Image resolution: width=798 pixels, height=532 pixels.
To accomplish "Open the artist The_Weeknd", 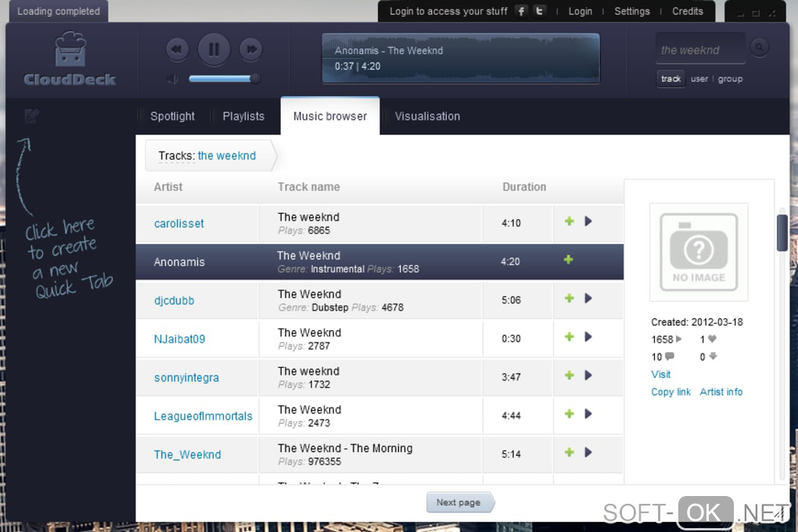I will pos(187,455).
